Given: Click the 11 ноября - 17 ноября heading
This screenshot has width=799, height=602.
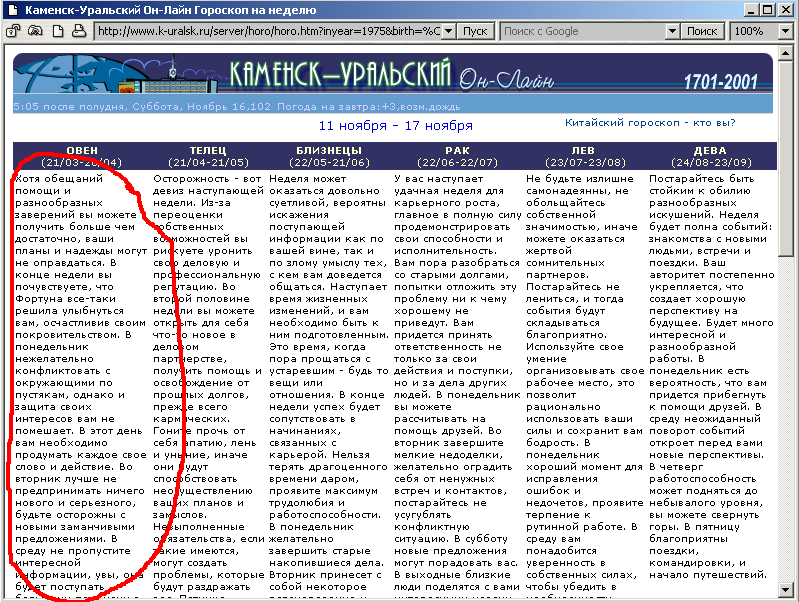Looking at the screenshot, I should 396,125.
